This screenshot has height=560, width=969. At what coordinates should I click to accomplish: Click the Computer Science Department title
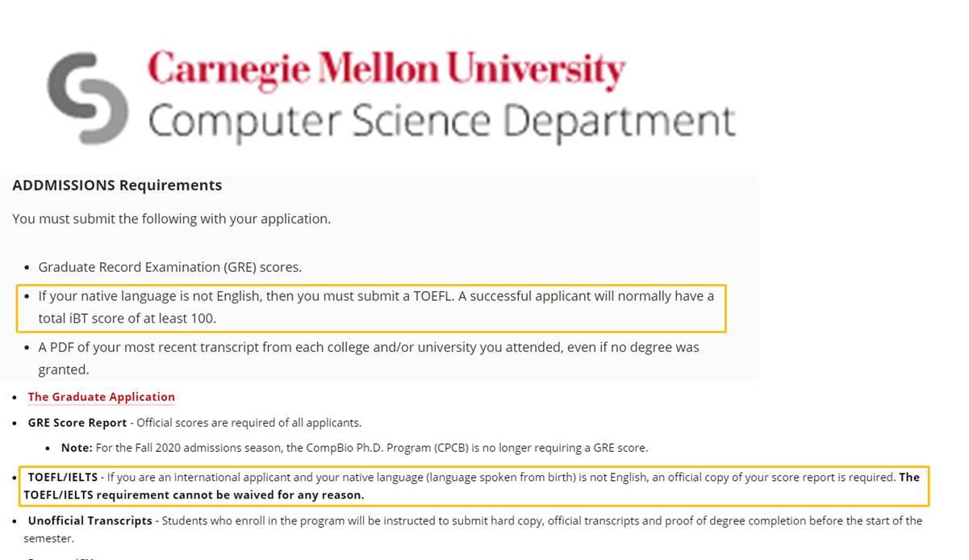coord(441,122)
